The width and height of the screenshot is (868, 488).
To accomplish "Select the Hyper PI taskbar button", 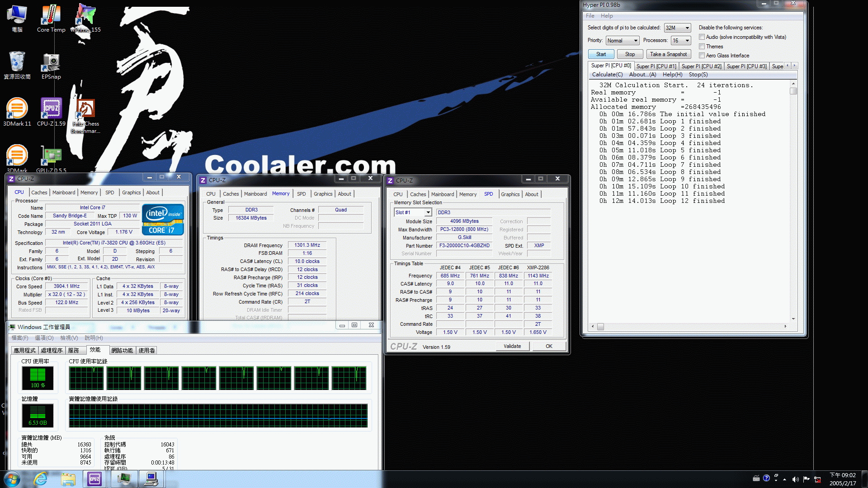I will 151,479.
